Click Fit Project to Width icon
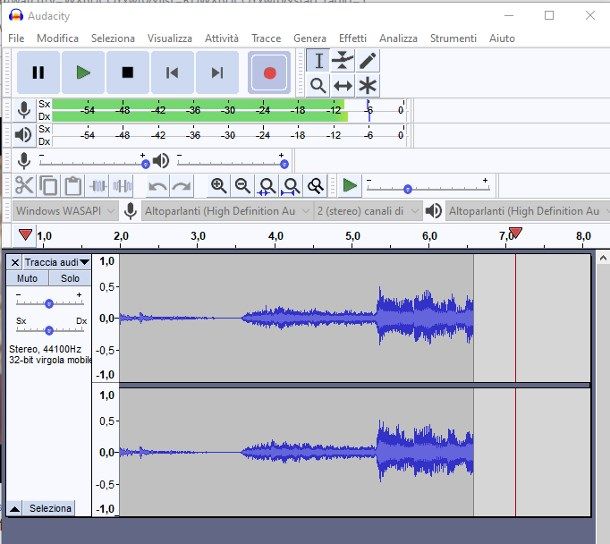This screenshot has width=610, height=544. click(291, 186)
